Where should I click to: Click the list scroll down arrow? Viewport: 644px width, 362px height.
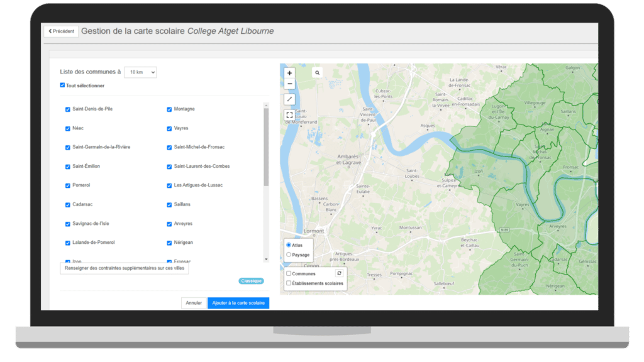tap(266, 259)
